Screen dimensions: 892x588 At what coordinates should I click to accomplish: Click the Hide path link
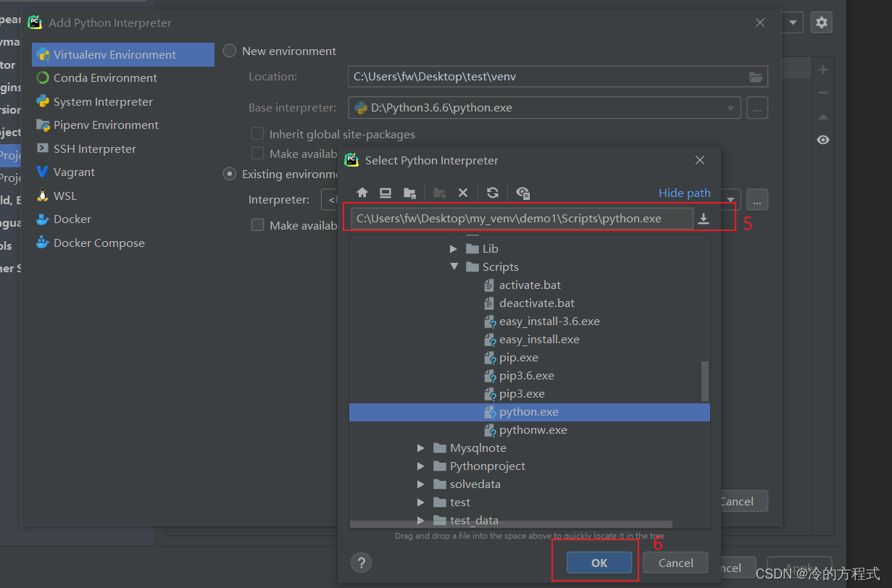click(685, 193)
